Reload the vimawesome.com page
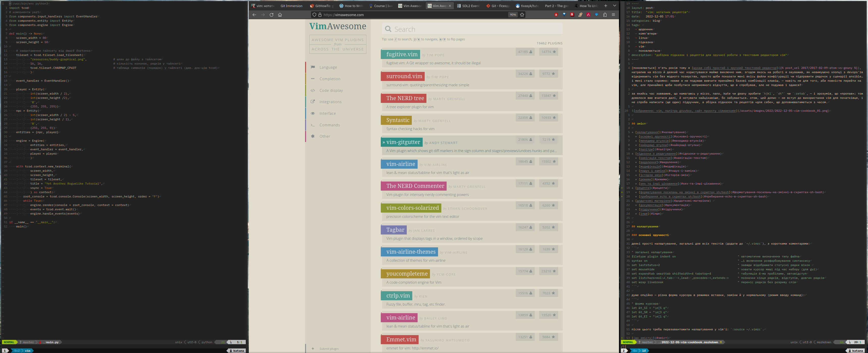Screen dimensions: 868x353 click(271, 15)
